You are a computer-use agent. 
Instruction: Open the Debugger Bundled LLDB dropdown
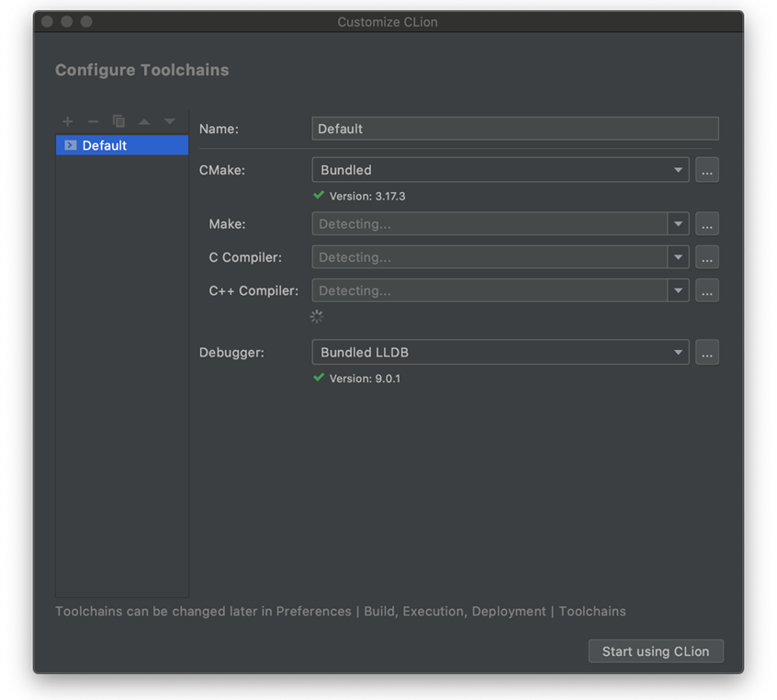501,353
